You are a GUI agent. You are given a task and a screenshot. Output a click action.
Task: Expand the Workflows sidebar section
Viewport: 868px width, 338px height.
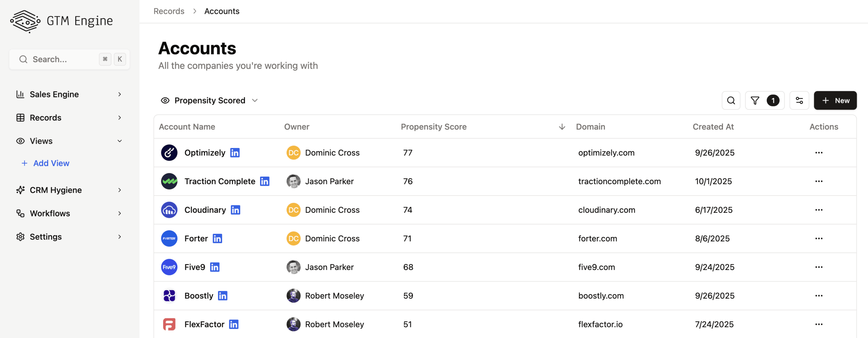69,214
